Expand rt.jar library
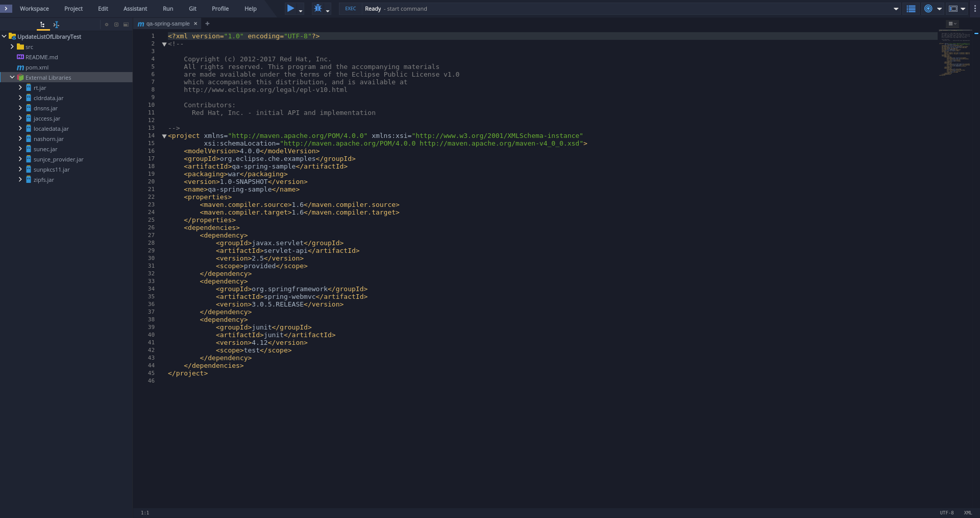This screenshot has width=980, height=518. click(20, 87)
